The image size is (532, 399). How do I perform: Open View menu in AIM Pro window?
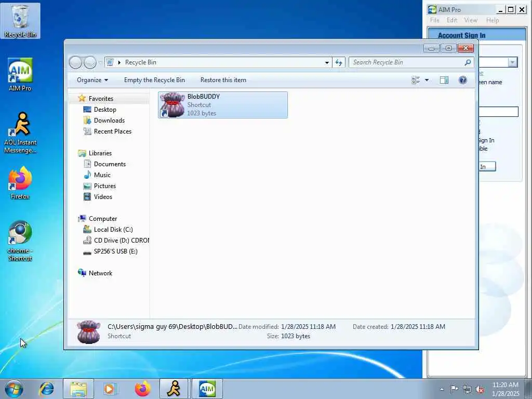pos(471,20)
